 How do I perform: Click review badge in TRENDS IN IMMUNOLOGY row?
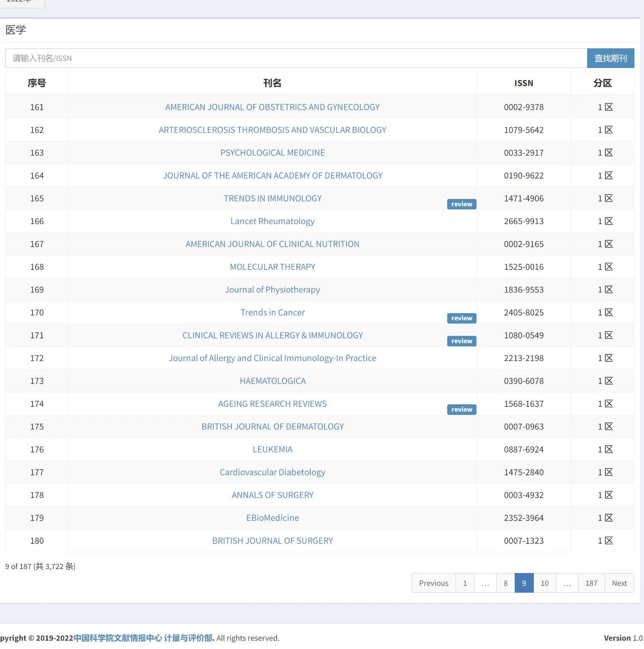pos(461,204)
